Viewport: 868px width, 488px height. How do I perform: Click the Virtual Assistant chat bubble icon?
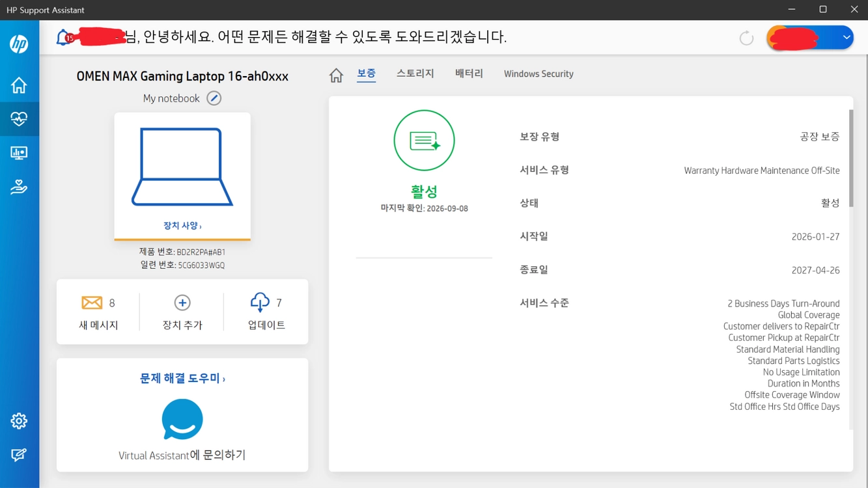tap(182, 420)
